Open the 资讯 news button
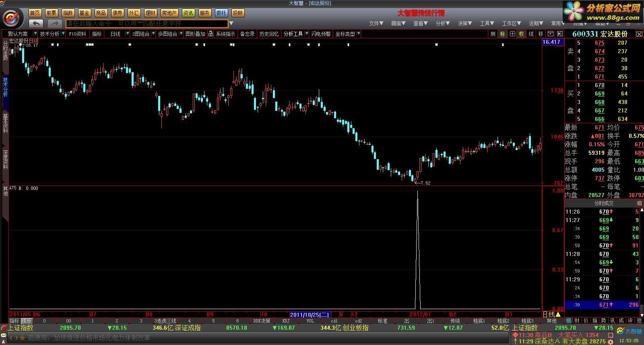This screenshot has height=345, width=644. pyautogui.click(x=188, y=13)
